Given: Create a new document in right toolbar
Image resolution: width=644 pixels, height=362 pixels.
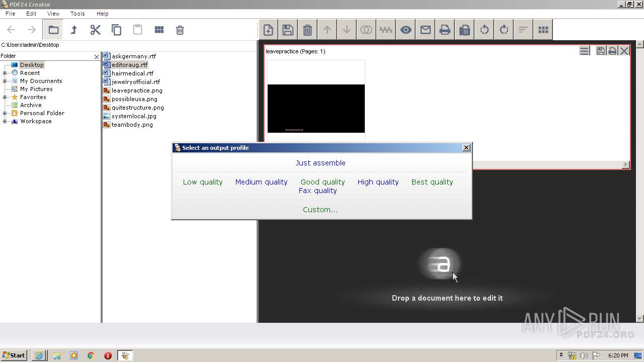Looking at the screenshot, I should (268, 30).
